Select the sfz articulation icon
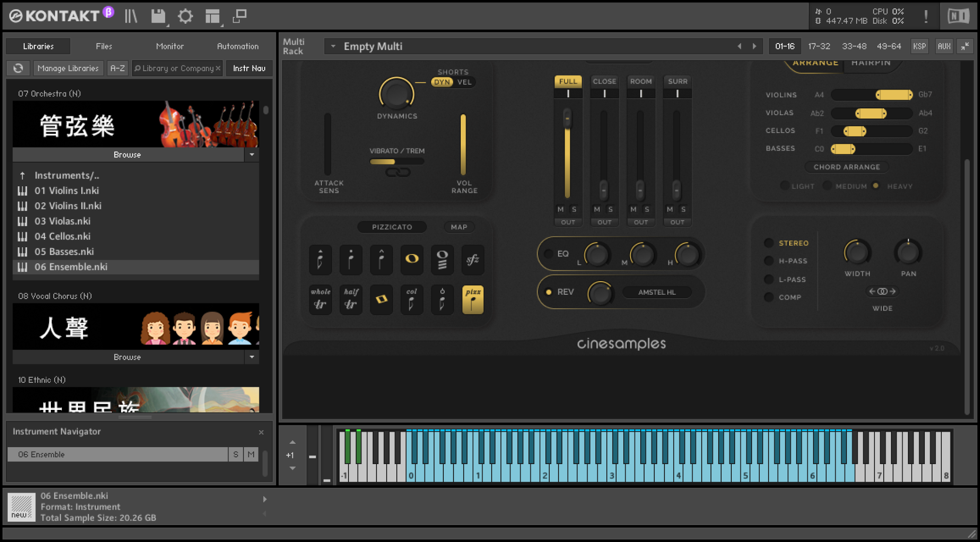This screenshot has height=542, width=980. point(472,259)
